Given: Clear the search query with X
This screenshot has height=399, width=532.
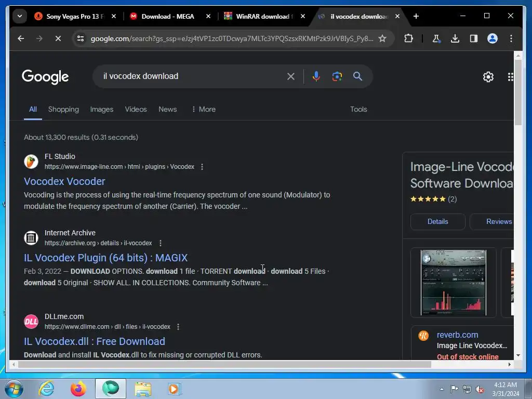Looking at the screenshot, I should point(291,76).
